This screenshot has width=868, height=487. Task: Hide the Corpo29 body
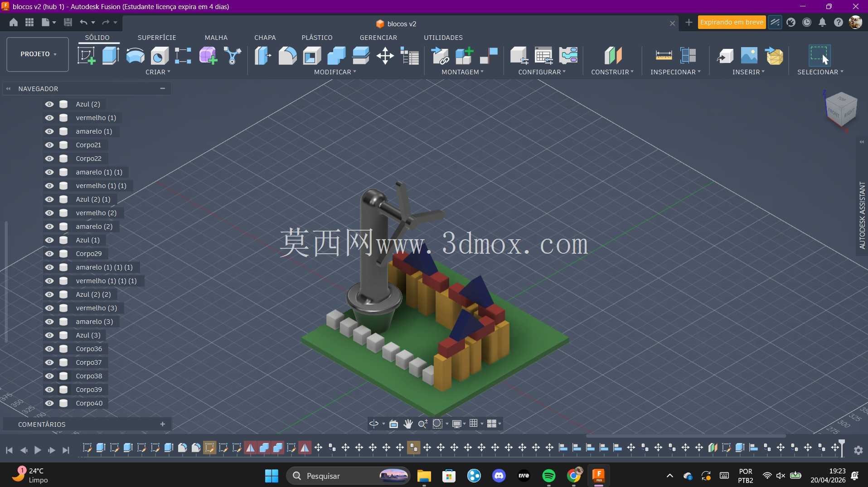point(49,254)
